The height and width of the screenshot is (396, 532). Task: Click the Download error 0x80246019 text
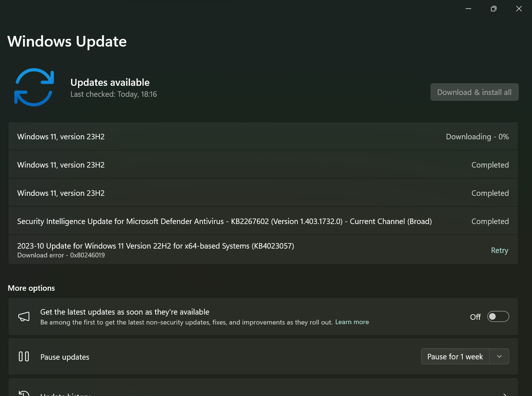point(61,255)
